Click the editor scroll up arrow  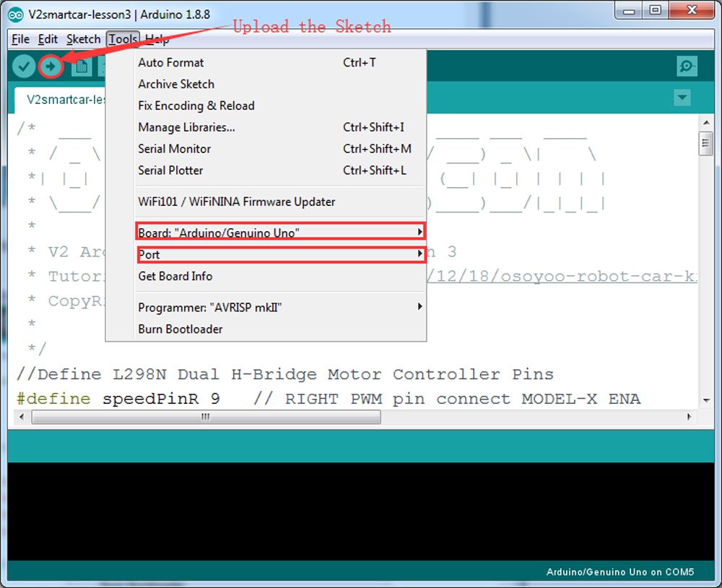[706, 123]
